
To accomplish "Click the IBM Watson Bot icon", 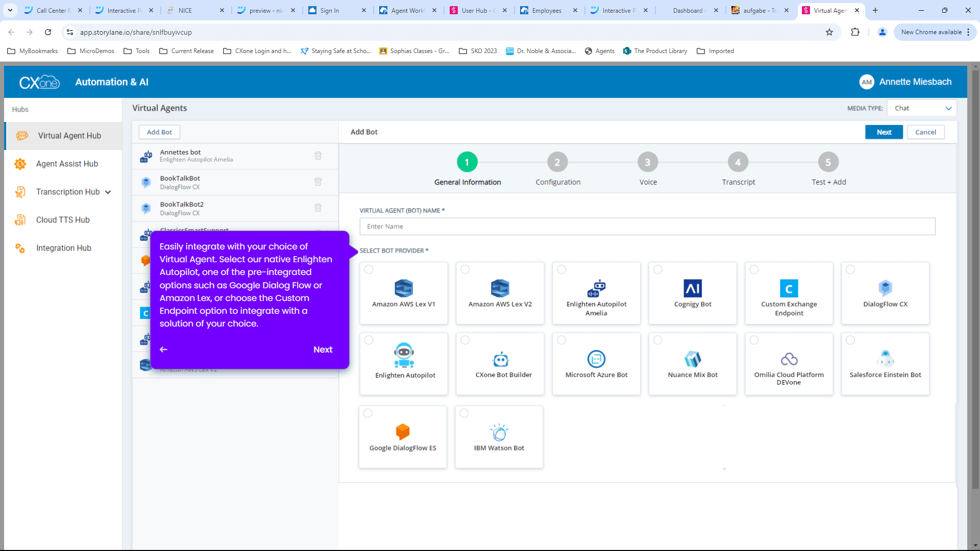I will [499, 432].
